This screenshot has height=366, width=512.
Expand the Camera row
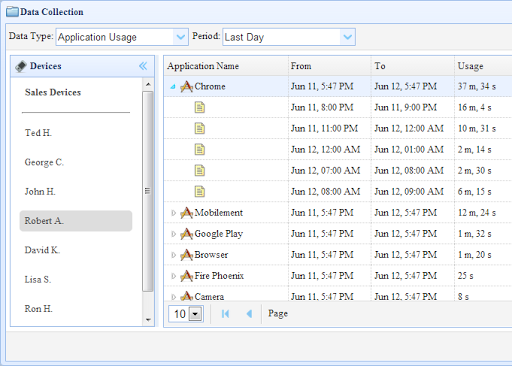click(173, 296)
